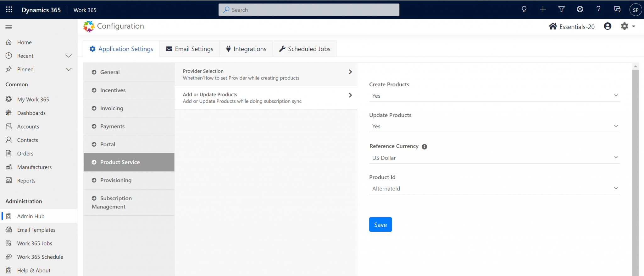Viewport: 644px width, 276px height.
Task: Select the General settings category
Action: (129, 72)
